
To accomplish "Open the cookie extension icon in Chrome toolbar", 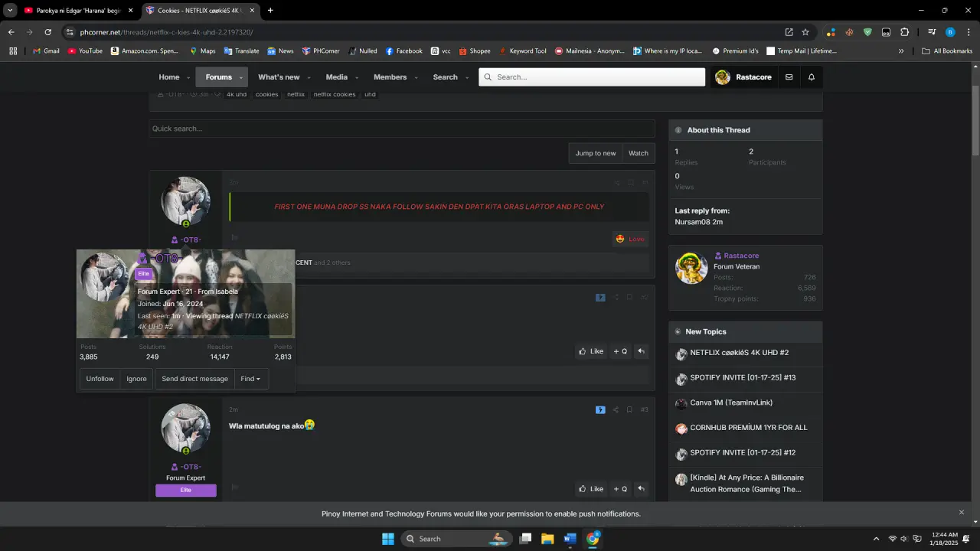I will click(x=849, y=32).
